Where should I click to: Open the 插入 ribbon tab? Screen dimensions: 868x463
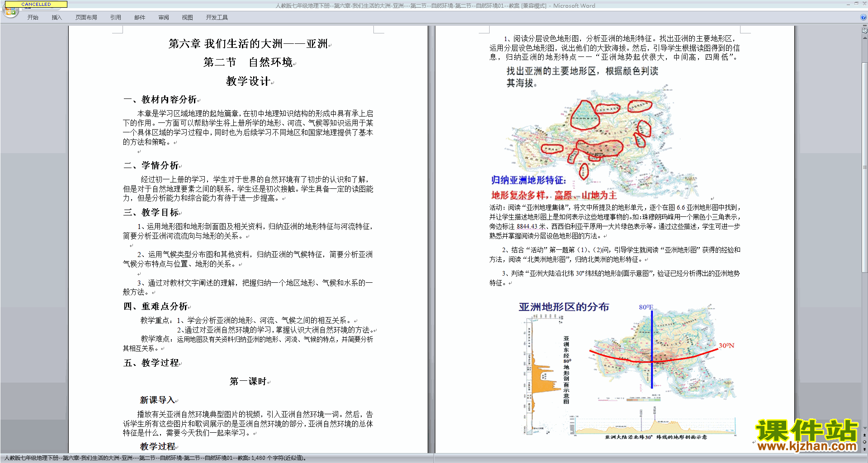coord(57,17)
